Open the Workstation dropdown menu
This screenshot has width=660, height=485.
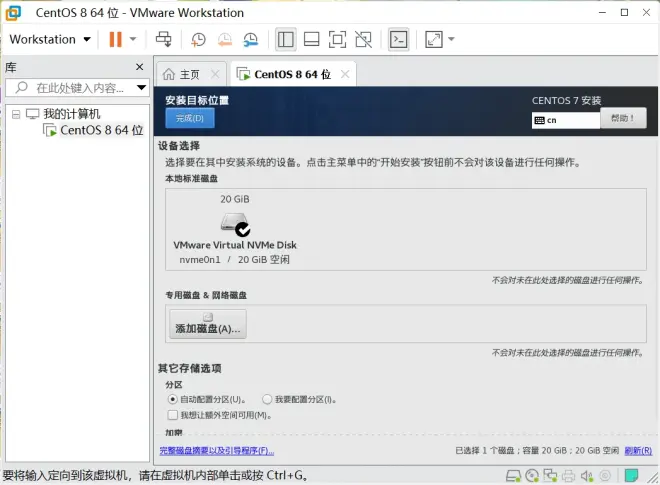coord(50,40)
